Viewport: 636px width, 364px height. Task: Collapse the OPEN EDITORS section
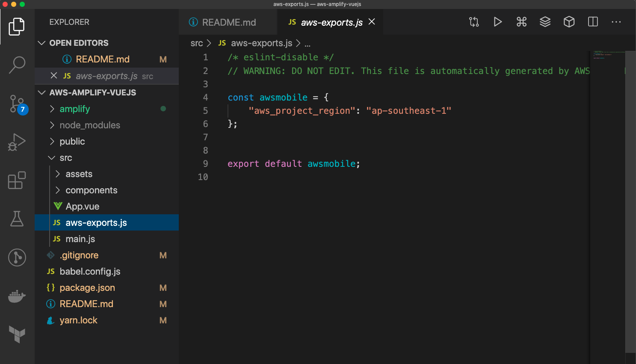coord(106,43)
